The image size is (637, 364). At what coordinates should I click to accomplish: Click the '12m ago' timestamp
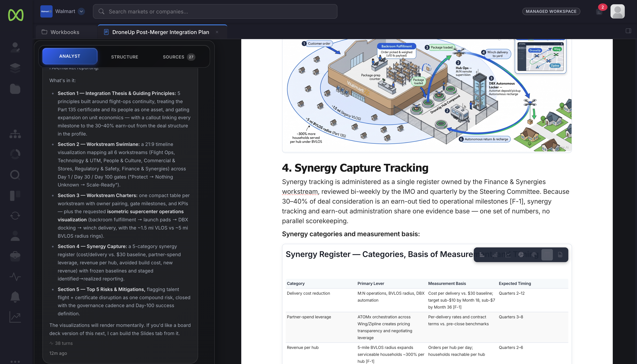58,353
